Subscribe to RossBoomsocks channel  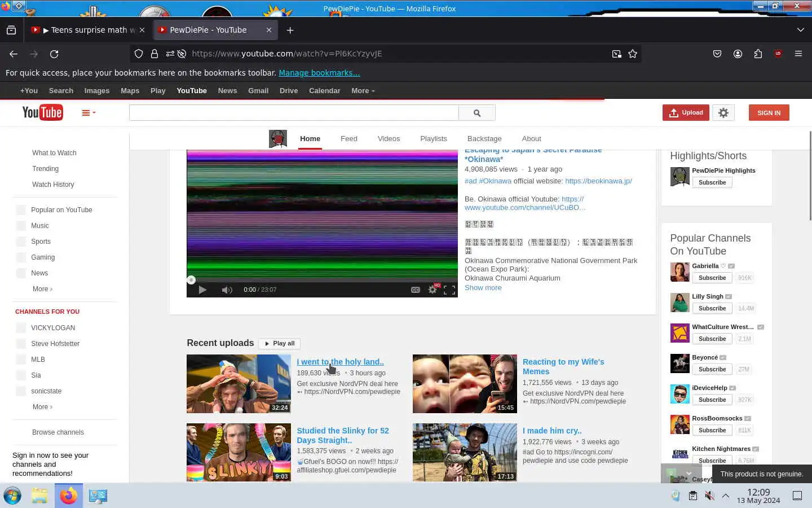tap(712, 430)
